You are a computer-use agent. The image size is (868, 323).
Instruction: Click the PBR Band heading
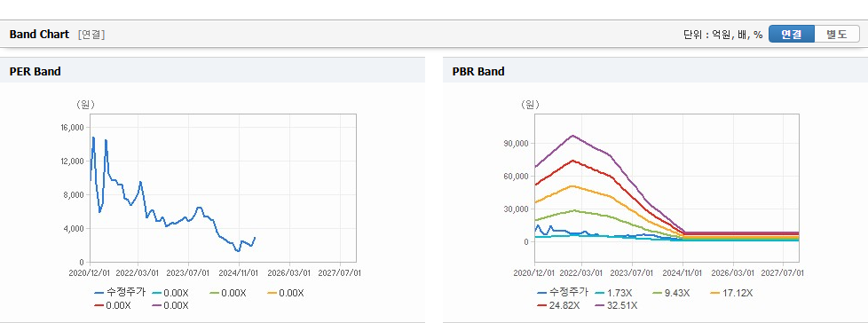[478, 71]
